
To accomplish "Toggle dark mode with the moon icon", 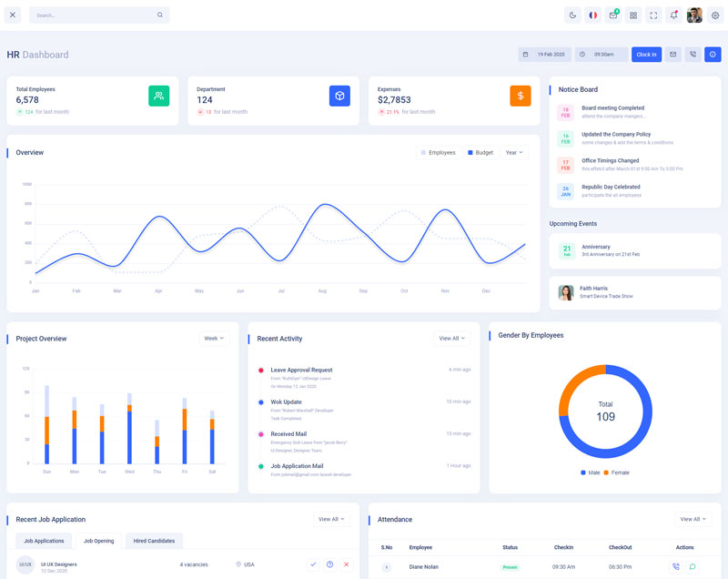I will [572, 15].
